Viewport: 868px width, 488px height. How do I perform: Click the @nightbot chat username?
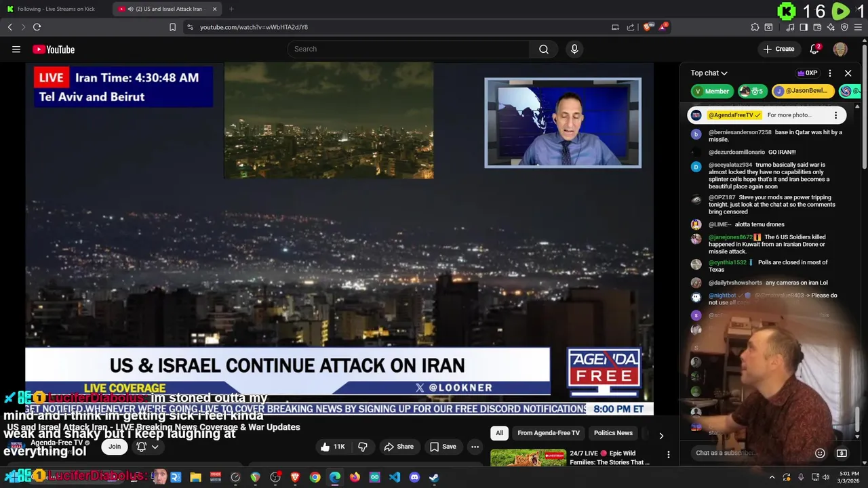point(722,296)
